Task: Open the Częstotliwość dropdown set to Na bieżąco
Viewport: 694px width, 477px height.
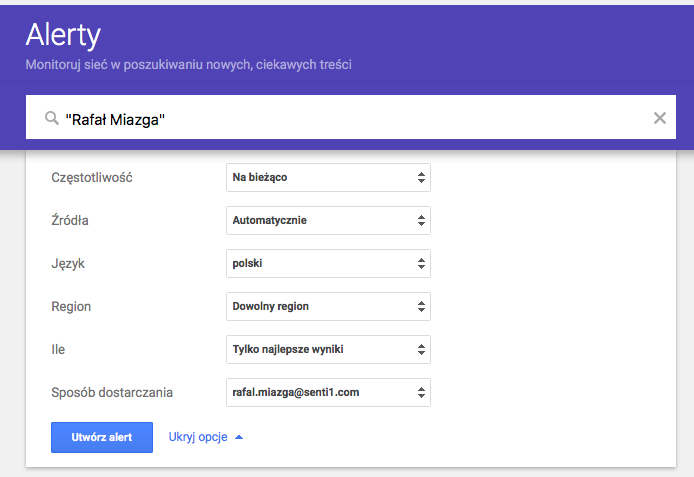Action: tap(328, 178)
